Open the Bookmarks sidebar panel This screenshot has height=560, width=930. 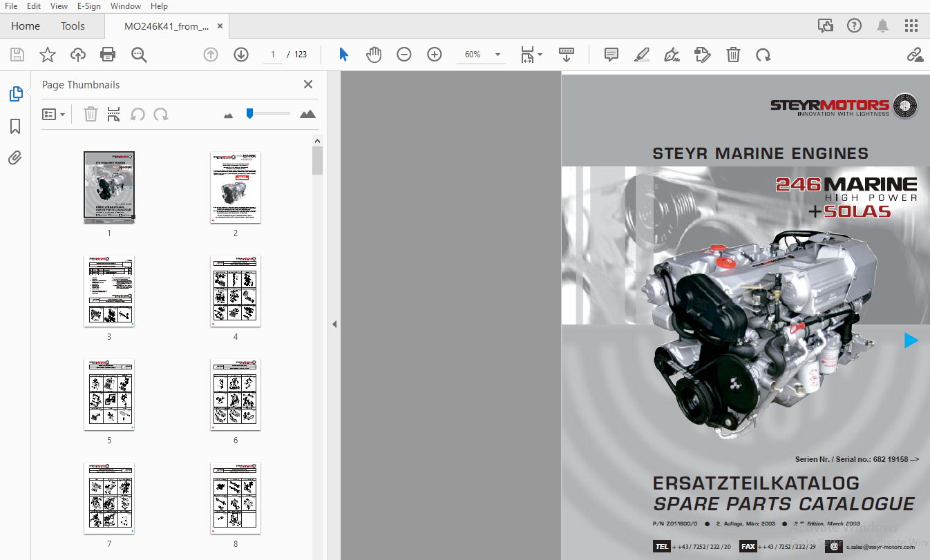tap(15, 126)
